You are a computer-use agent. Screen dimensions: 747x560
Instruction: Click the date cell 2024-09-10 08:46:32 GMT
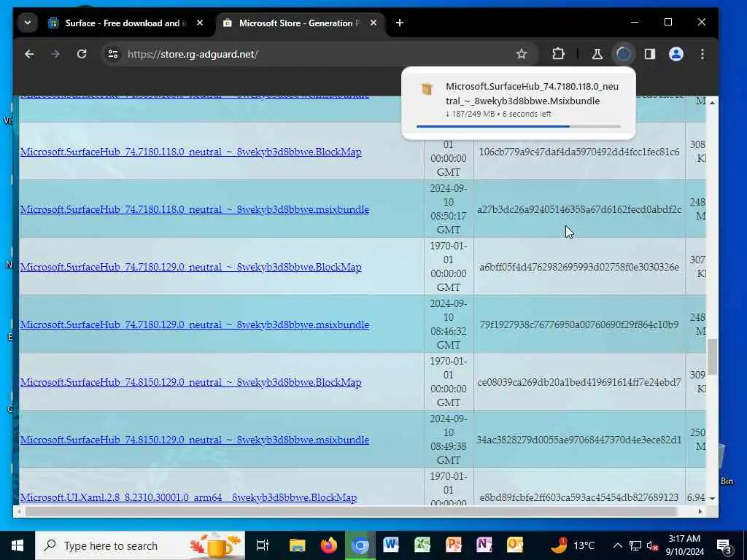click(449, 324)
